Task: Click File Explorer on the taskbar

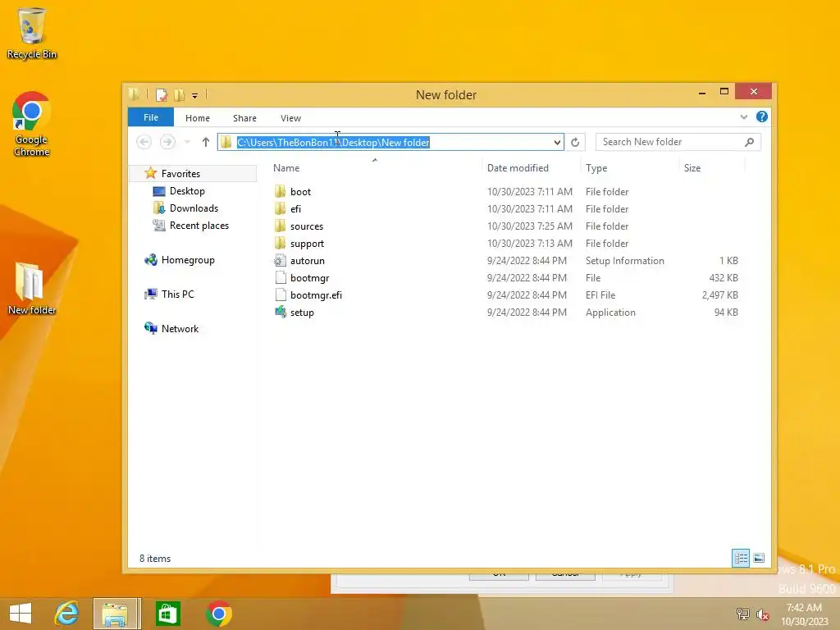Action: tap(116, 614)
